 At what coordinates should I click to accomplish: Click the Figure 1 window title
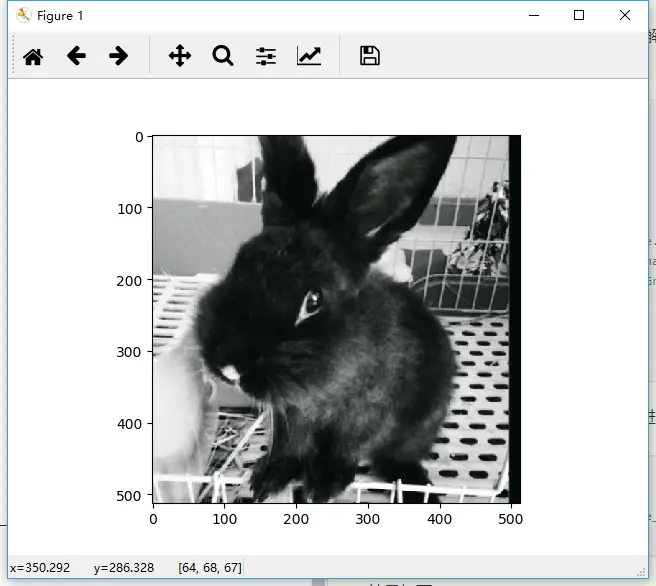[60, 16]
